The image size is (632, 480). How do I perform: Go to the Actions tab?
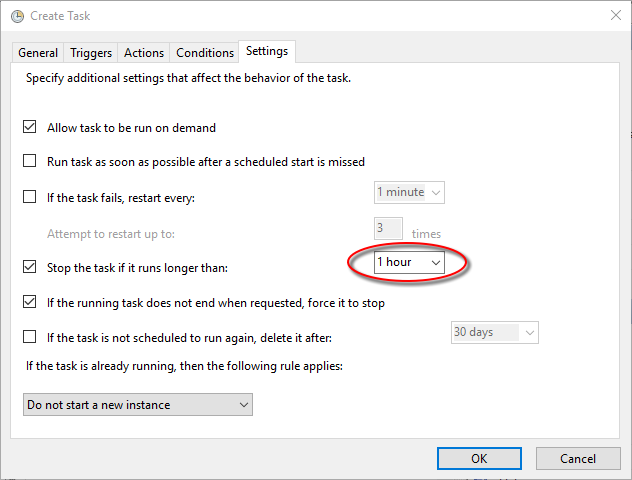point(144,53)
